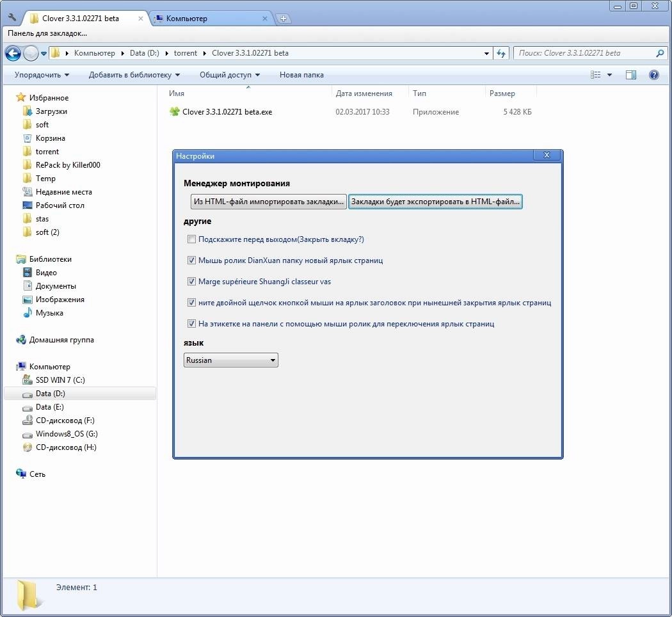Select the Data (D:) drive
This screenshot has width=672, height=617.
pyautogui.click(x=50, y=394)
